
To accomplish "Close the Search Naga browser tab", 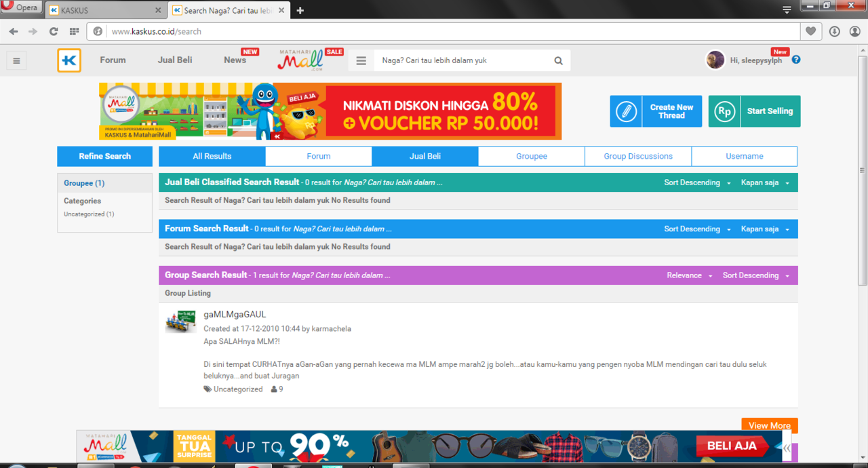I will [281, 11].
